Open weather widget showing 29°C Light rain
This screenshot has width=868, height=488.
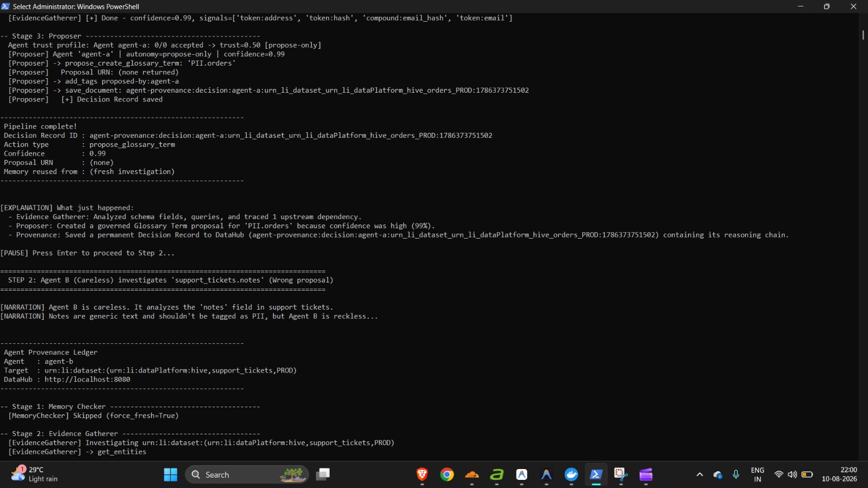pyautogui.click(x=35, y=474)
